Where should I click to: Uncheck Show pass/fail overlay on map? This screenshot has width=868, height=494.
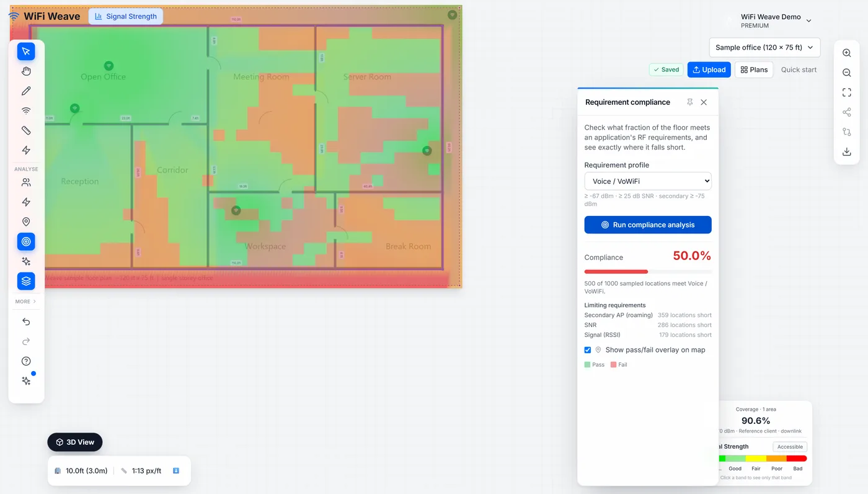pyautogui.click(x=588, y=350)
